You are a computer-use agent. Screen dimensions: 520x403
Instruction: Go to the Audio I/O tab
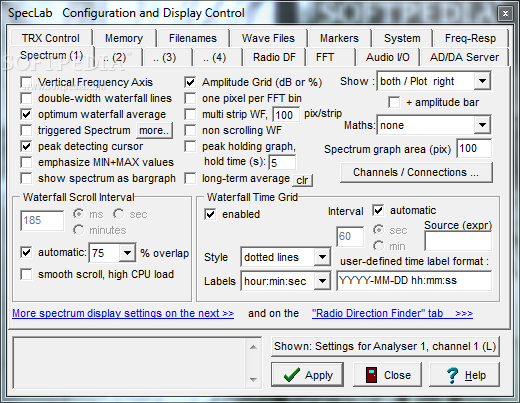(388, 57)
